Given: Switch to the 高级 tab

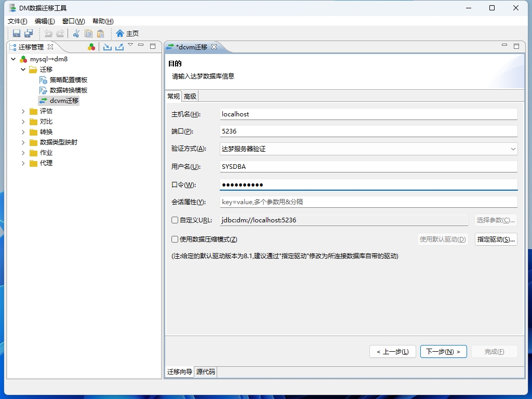Looking at the screenshot, I should pyautogui.click(x=190, y=96).
